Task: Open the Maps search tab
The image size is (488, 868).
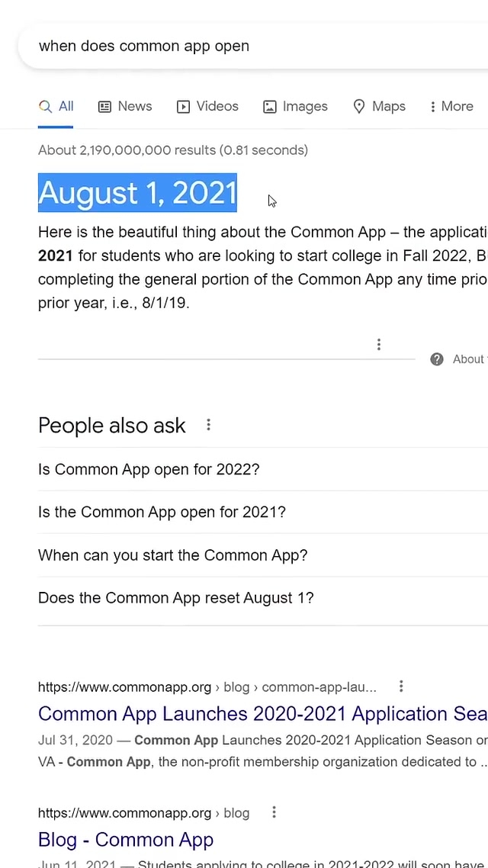Action: (379, 106)
